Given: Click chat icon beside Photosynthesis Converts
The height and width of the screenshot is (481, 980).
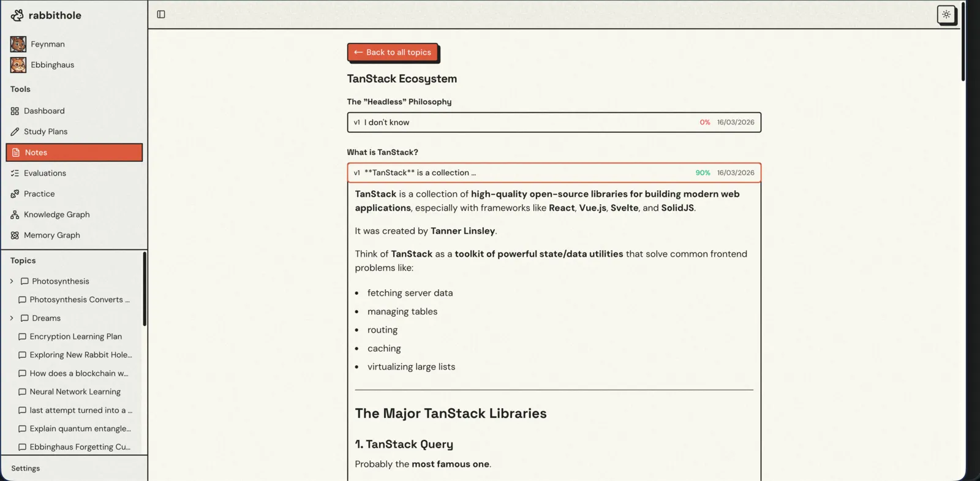Looking at the screenshot, I should [22, 300].
